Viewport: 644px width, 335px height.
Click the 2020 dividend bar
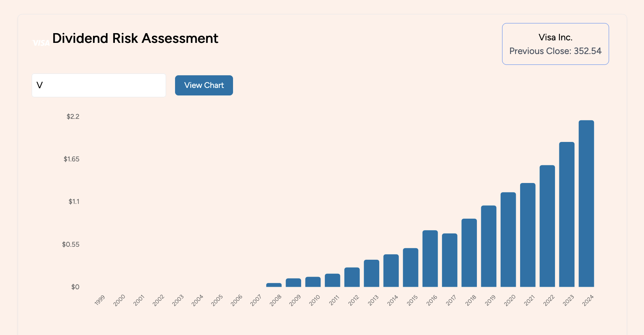tap(508, 240)
